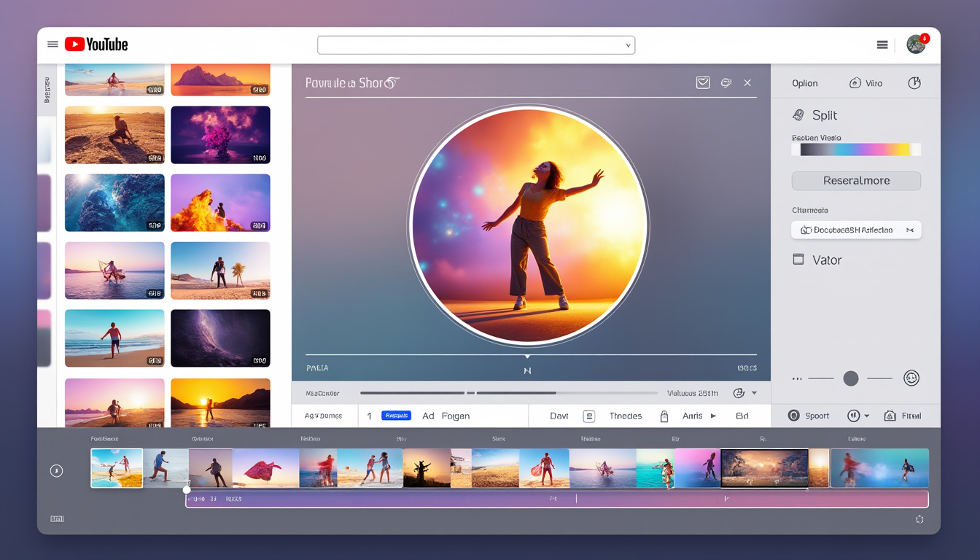The width and height of the screenshot is (980, 560).
Task: Click the Vator label text
Action: pos(827,260)
